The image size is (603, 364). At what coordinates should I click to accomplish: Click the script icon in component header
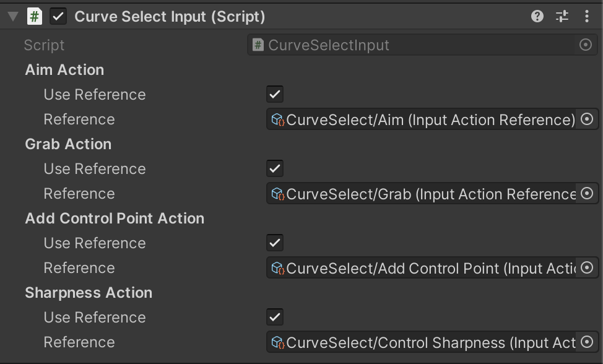[x=35, y=17]
